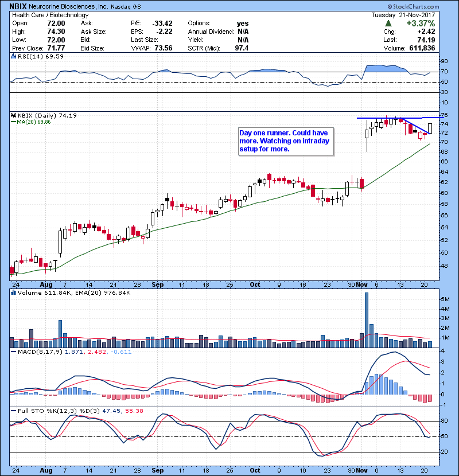Click the Yield: label
The width and height of the screenshot is (459, 476).
[195, 40]
